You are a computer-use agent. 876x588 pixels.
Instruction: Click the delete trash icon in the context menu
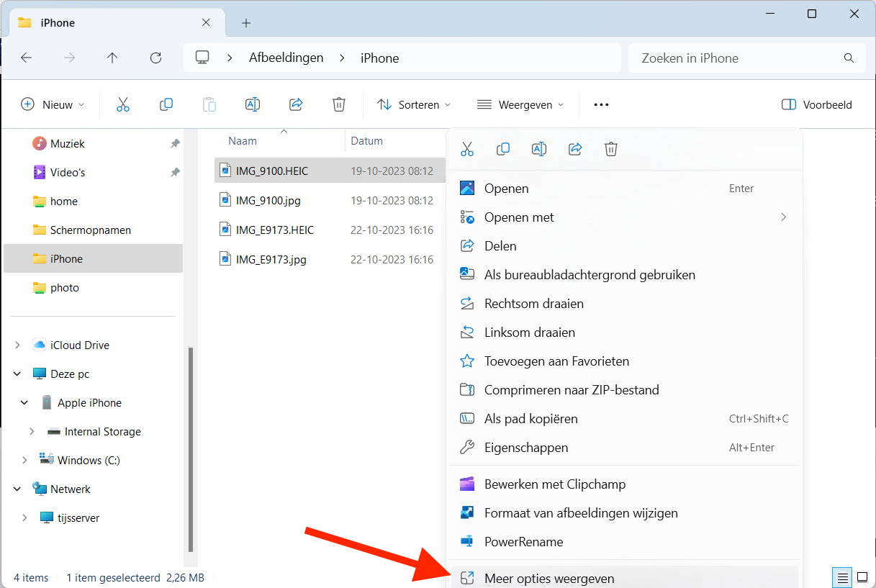[611, 149]
